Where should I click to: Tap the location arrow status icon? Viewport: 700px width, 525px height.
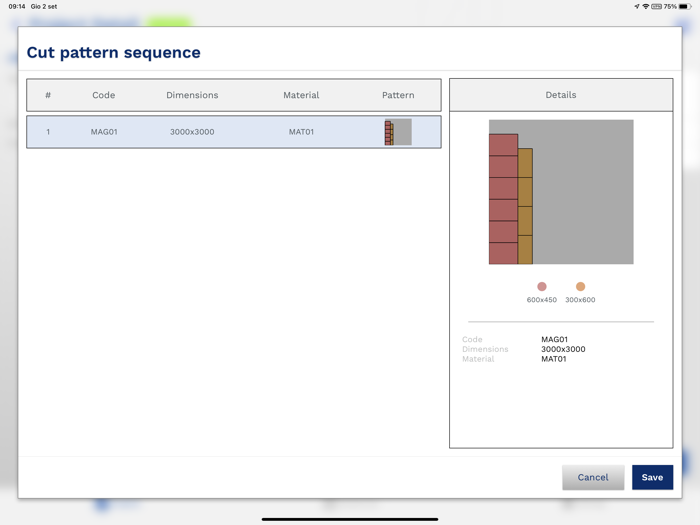point(637,6)
